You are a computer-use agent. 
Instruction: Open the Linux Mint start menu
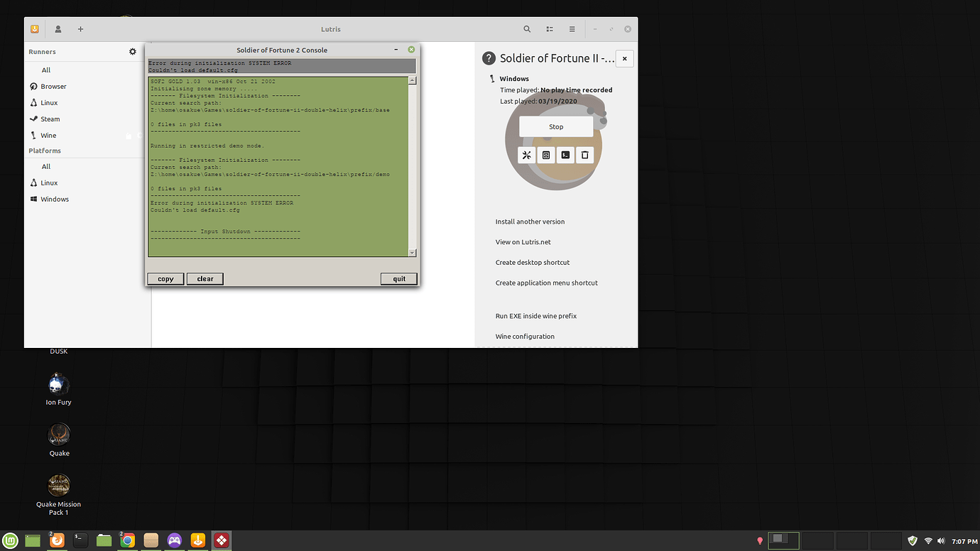point(10,540)
